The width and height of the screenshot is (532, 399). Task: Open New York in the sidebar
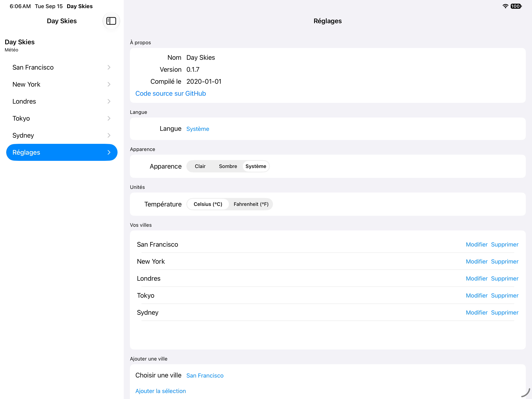point(62,84)
